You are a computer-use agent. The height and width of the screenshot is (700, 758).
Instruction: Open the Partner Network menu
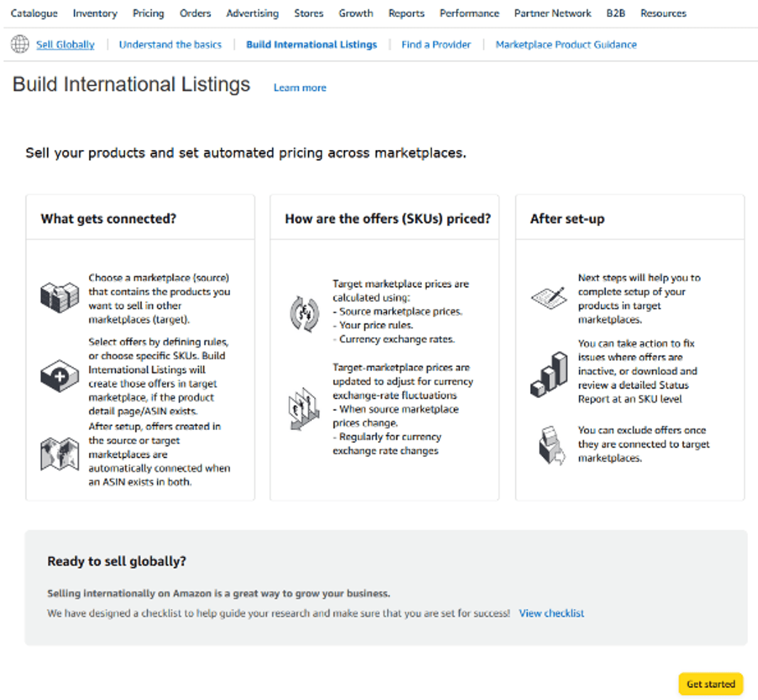pyautogui.click(x=553, y=14)
